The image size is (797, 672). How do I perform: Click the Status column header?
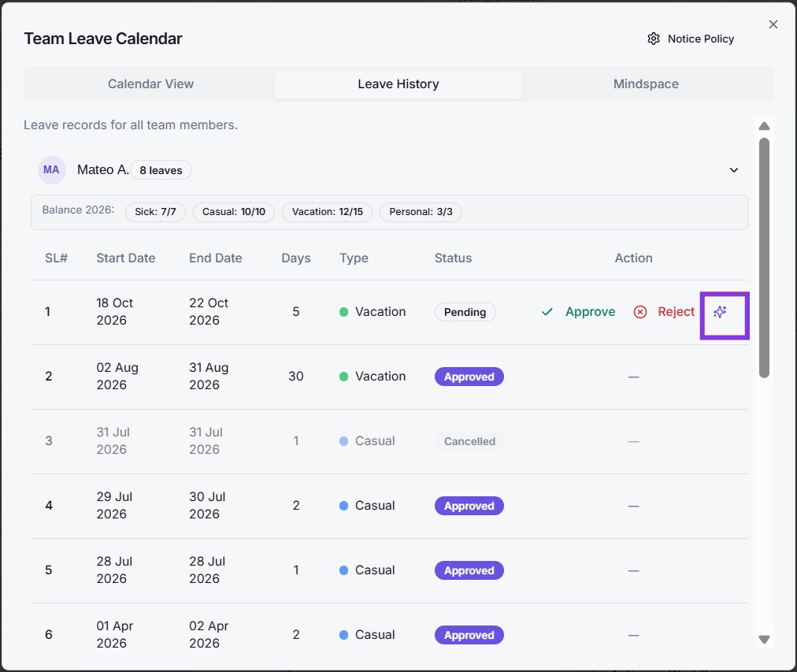[x=453, y=258]
